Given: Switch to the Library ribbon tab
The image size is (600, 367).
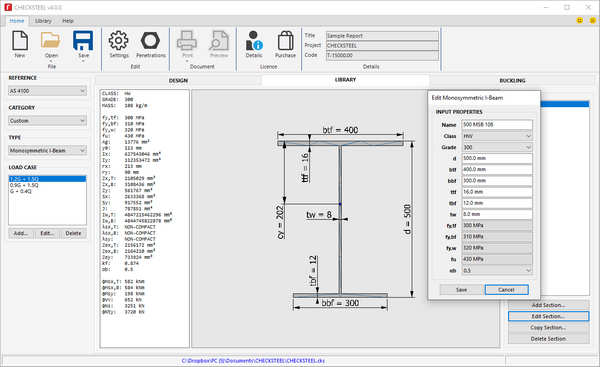Looking at the screenshot, I should pyautogui.click(x=43, y=21).
